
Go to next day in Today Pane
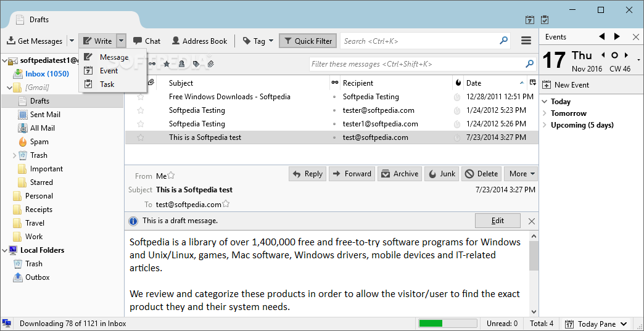(627, 55)
